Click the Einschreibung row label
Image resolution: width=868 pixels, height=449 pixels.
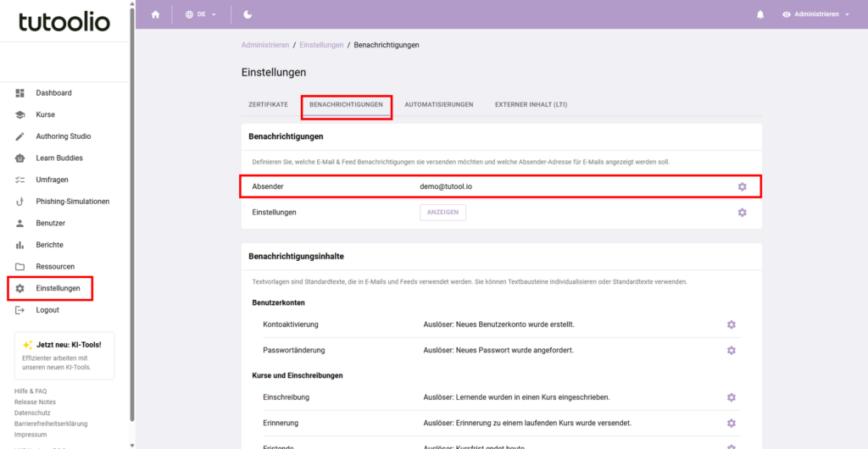click(x=287, y=397)
